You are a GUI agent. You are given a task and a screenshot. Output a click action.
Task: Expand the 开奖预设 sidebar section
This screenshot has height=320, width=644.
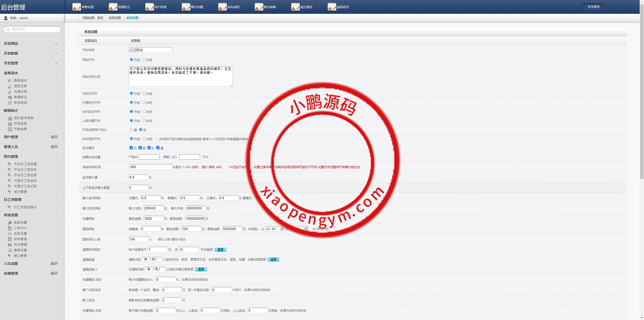56,44
